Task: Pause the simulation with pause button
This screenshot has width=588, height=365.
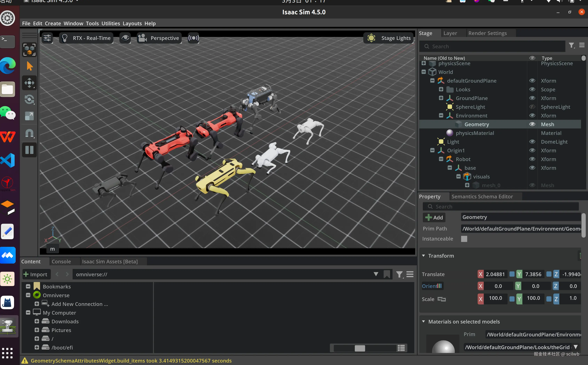Action: 29,150
